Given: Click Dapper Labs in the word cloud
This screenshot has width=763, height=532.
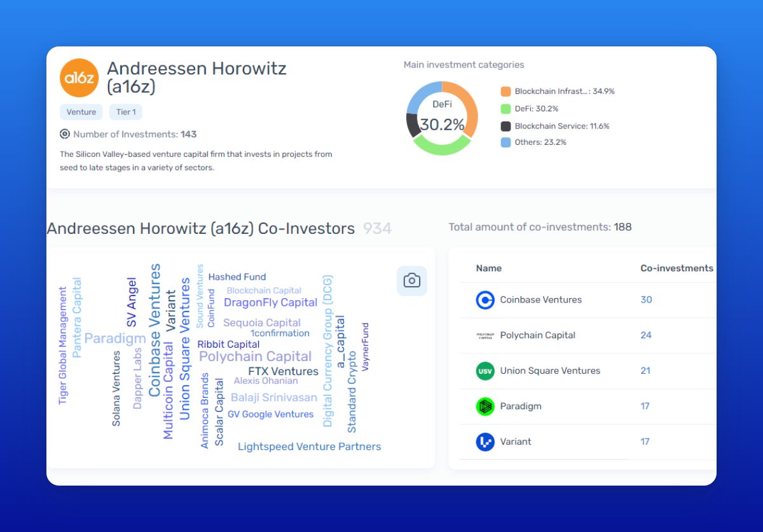Looking at the screenshot, I should pos(137,378).
